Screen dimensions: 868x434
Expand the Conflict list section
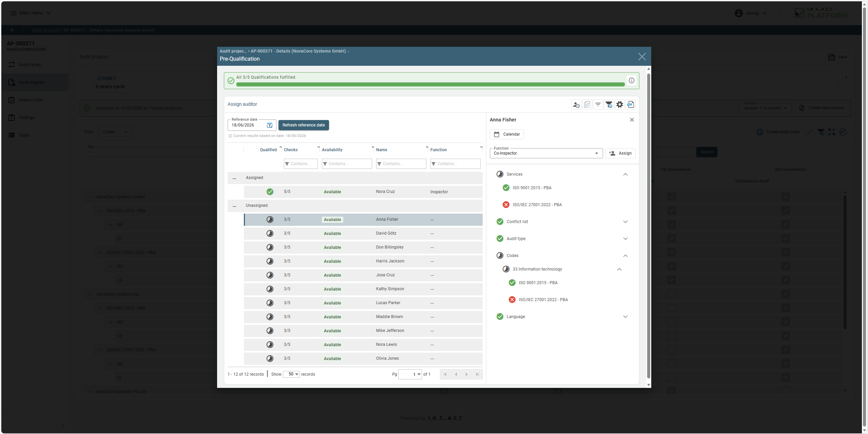point(625,222)
